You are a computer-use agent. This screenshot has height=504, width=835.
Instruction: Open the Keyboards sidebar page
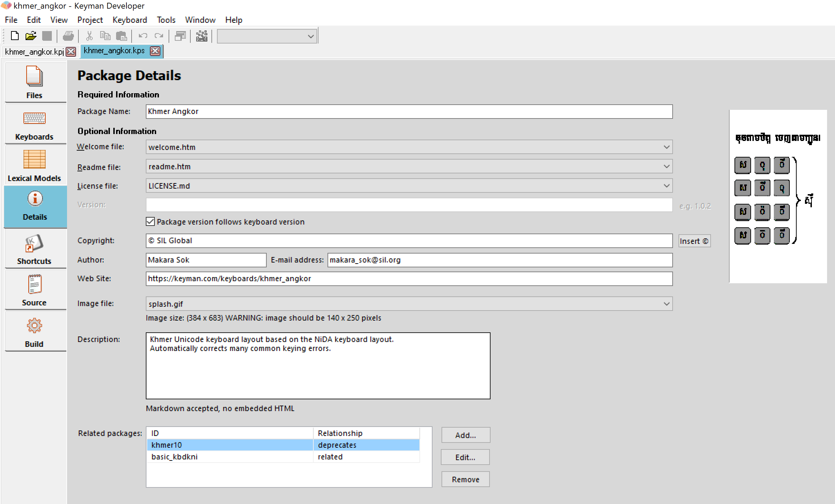pyautogui.click(x=36, y=124)
